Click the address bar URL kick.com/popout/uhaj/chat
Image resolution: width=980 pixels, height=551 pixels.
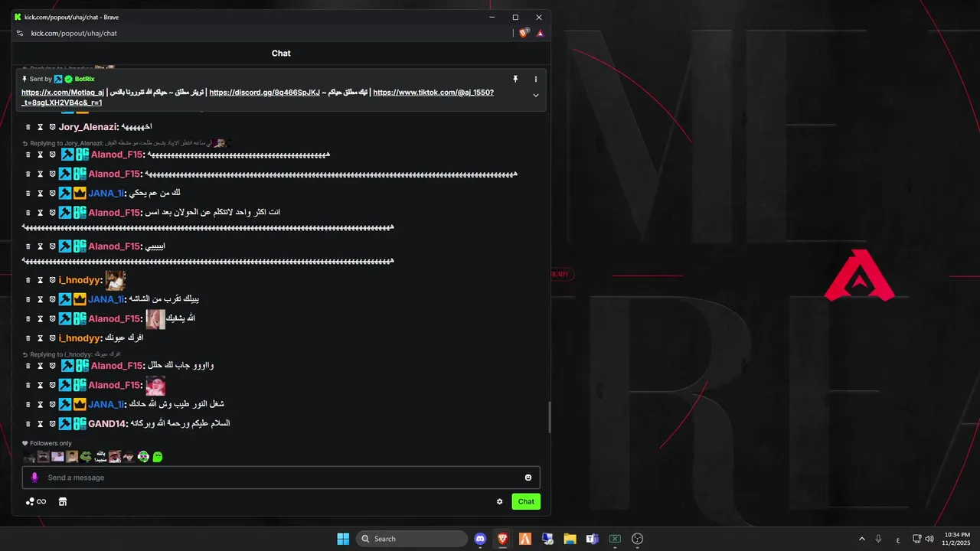pos(74,33)
